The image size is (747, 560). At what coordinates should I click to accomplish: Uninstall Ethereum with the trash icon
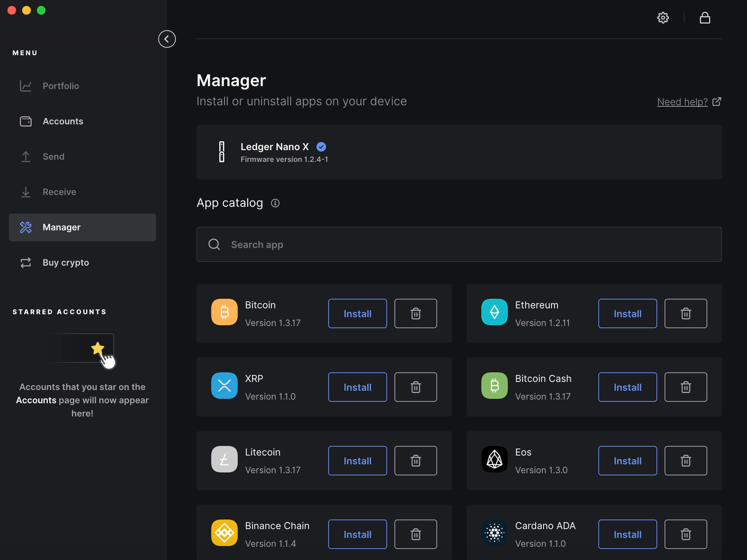coord(686,313)
